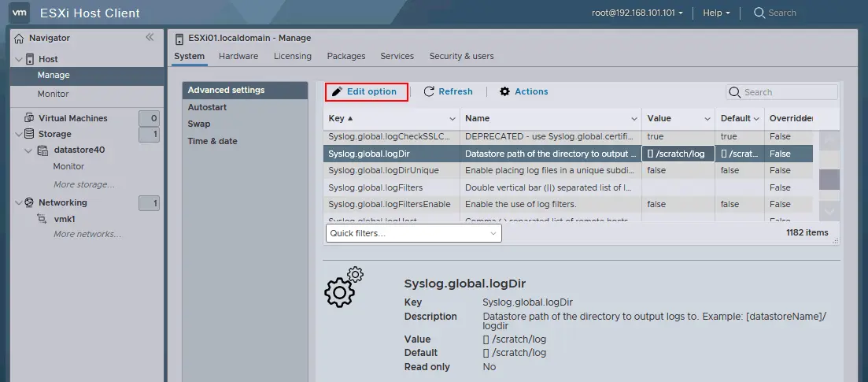The height and width of the screenshot is (382, 868).
Task: Click the Refresh button
Action: coord(448,91)
